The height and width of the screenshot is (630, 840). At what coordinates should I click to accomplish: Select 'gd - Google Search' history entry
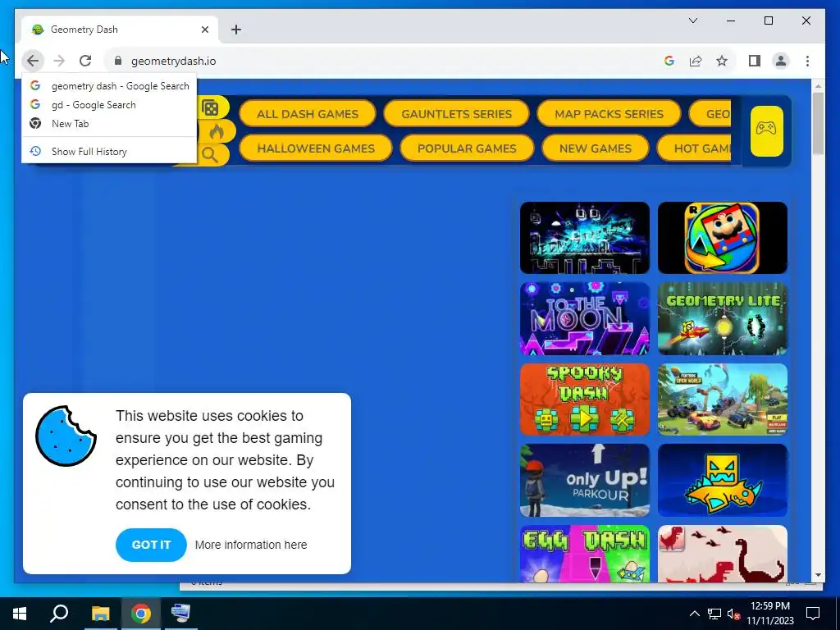(x=109, y=104)
